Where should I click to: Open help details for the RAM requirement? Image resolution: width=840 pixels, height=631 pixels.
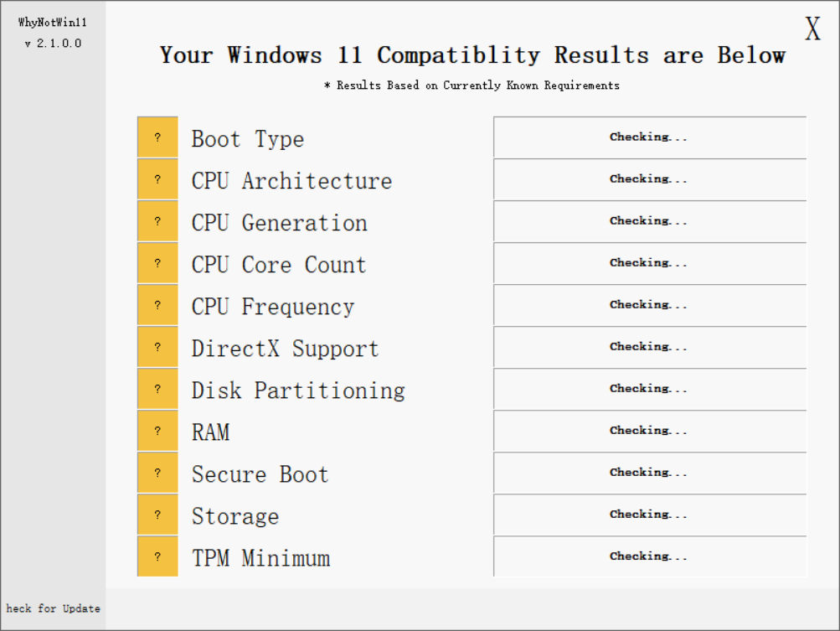157,430
